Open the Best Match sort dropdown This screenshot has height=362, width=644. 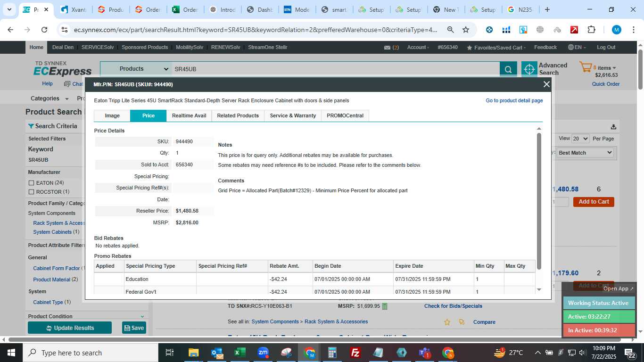pyautogui.click(x=585, y=153)
